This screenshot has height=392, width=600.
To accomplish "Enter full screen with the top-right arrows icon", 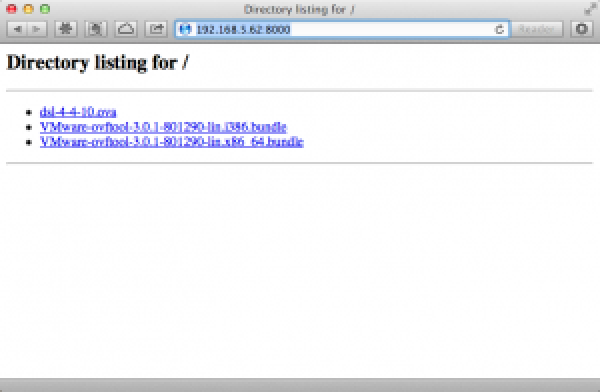I will tap(590, 9).
